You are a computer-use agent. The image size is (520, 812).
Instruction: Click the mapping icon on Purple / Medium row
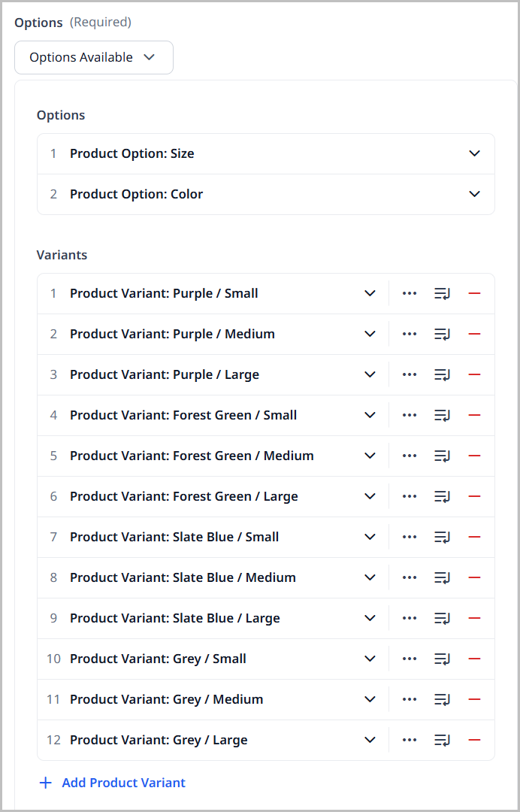point(442,334)
